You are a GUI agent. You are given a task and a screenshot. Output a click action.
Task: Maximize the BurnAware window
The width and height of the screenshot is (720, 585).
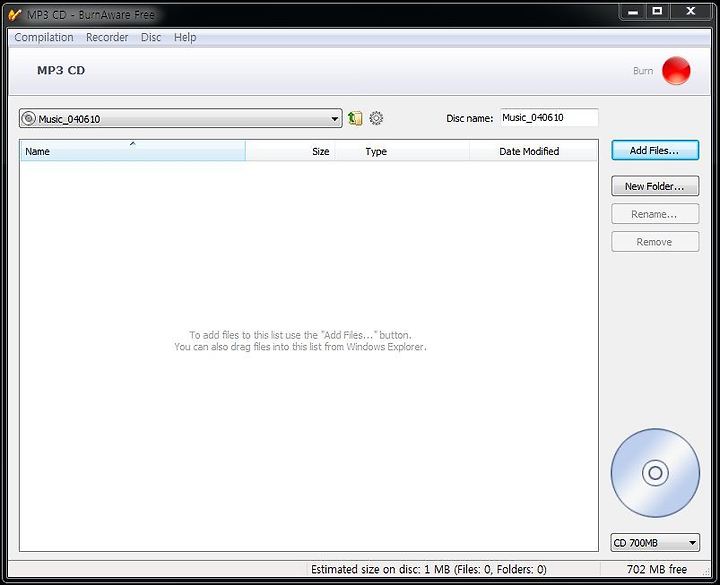click(658, 12)
